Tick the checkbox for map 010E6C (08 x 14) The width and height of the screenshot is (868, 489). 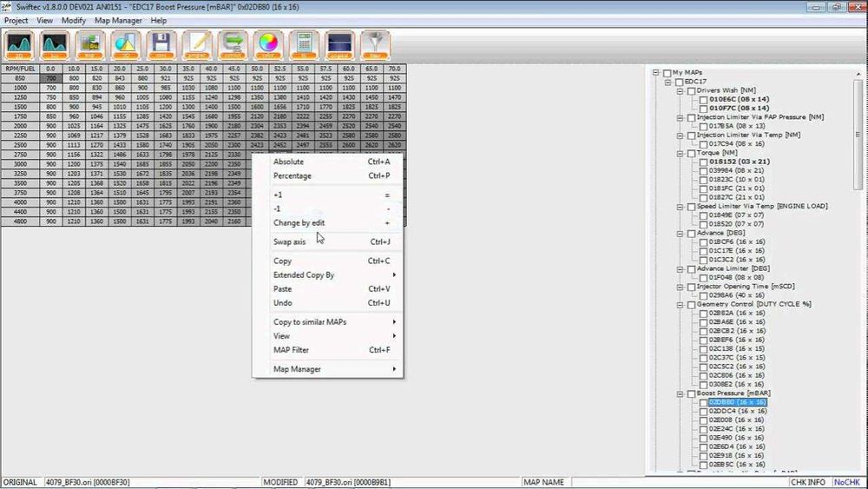[703, 100]
